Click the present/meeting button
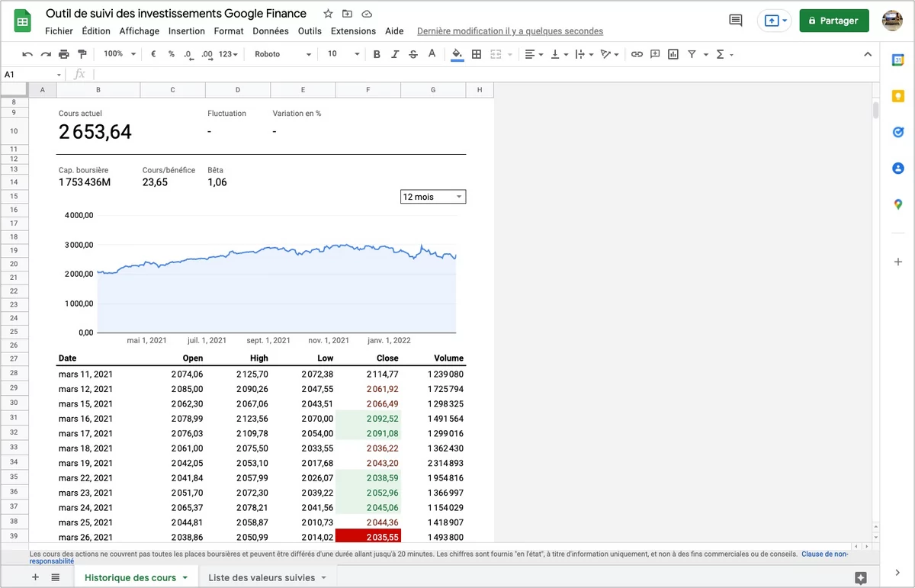 pyautogui.click(x=775, y=21)
